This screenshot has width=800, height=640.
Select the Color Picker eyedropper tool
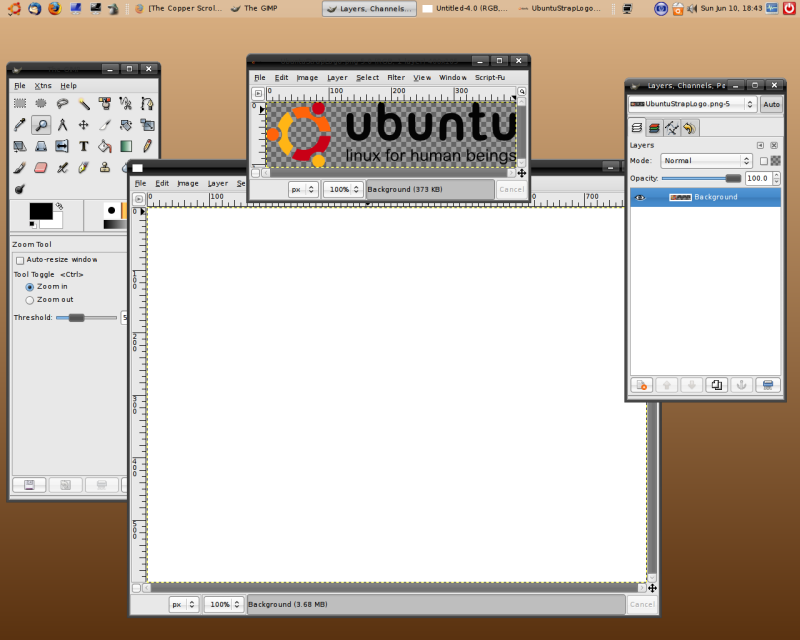point(20,125)
